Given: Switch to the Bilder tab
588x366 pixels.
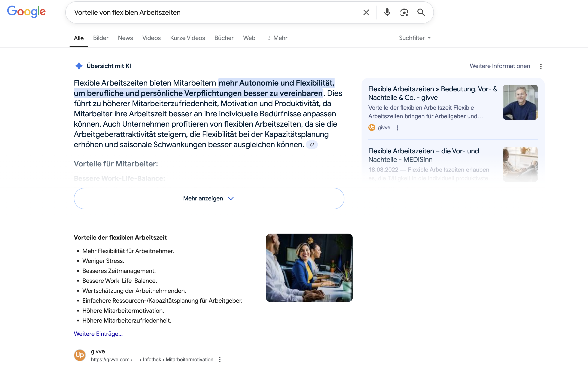Looking at the screenshot, I should click(101, 38).
